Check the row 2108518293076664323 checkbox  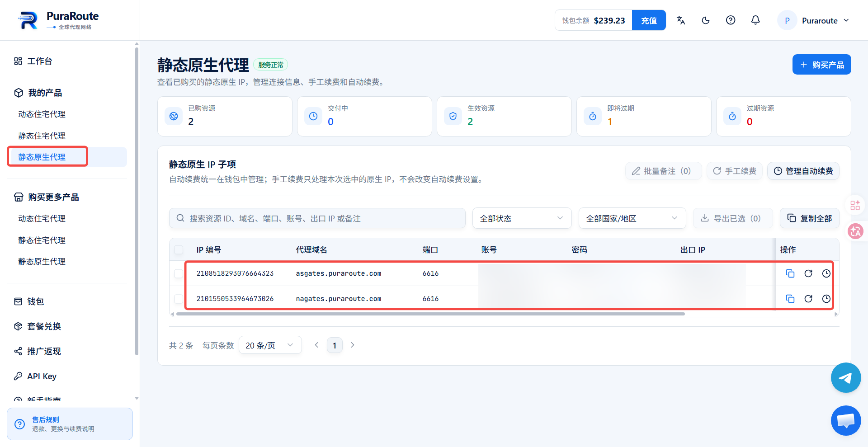pyautogui.click(x=179, y=273)
